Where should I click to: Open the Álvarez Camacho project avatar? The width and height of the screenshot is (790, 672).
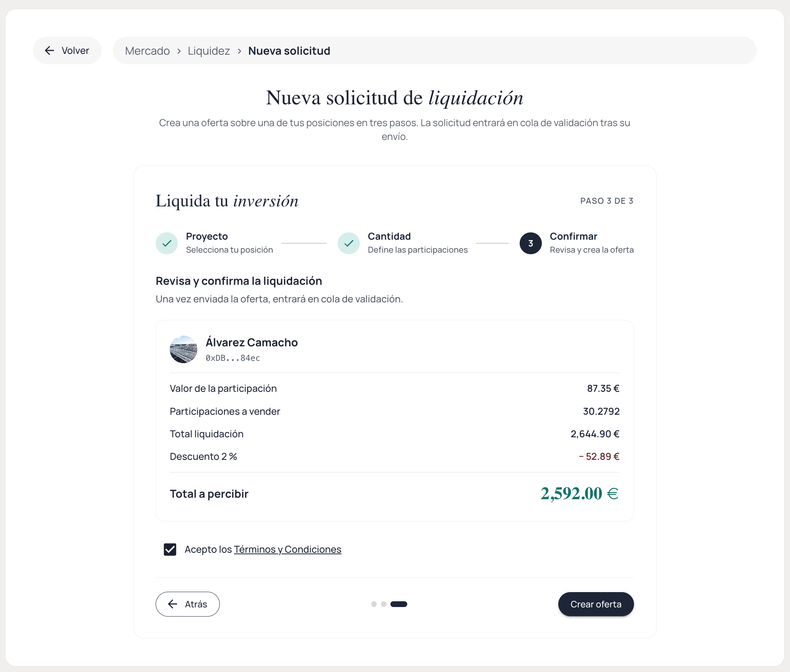point(184,349)
